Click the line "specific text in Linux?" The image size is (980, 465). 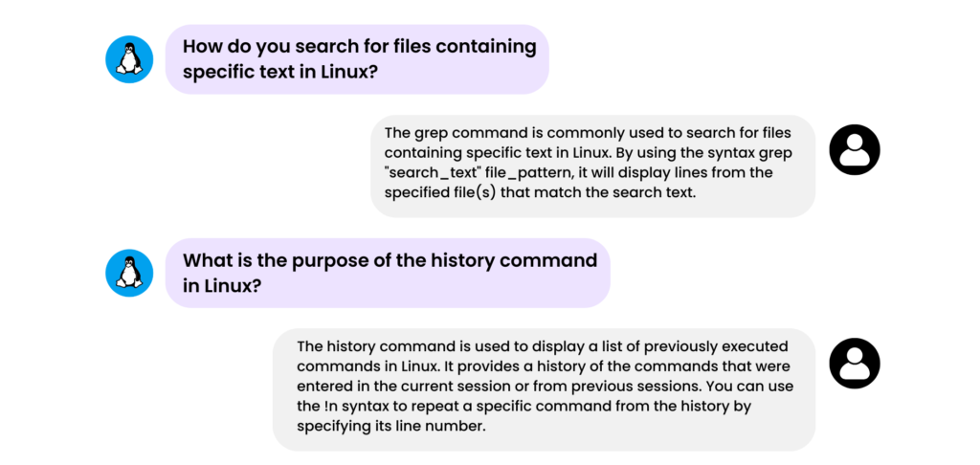coord(280,72)
